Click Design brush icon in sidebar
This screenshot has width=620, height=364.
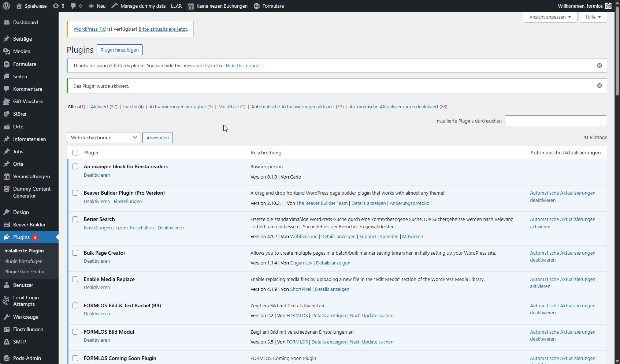tap(7, 212)
